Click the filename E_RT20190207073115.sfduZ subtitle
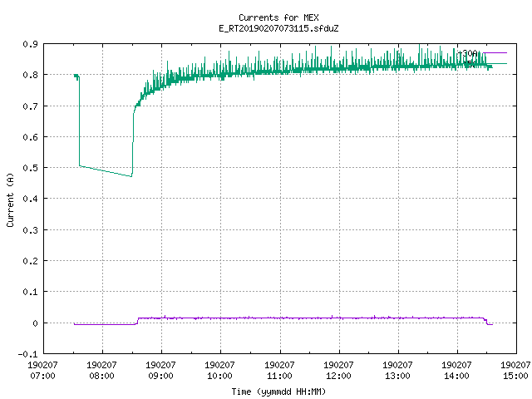 click(278, 28)
